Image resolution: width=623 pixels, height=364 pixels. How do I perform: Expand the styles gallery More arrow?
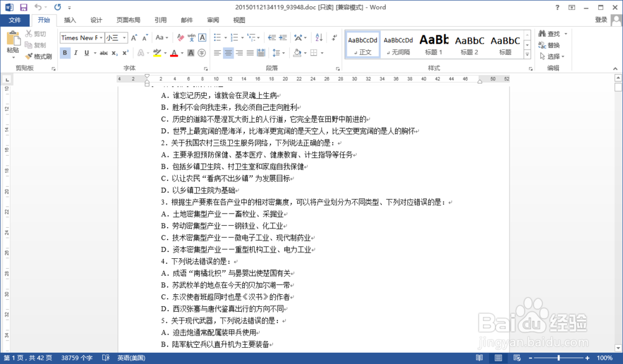pyautogui.click(x=527, y=55)
